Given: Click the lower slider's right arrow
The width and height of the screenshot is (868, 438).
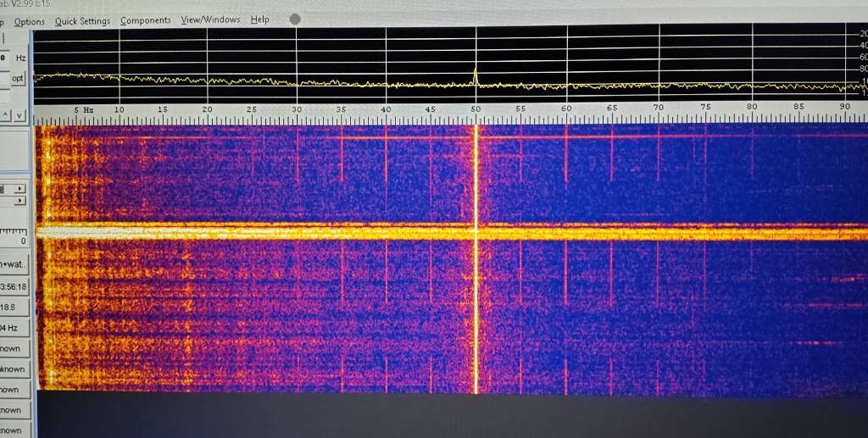Looking at the screenshot, I should tap(21, 201).
